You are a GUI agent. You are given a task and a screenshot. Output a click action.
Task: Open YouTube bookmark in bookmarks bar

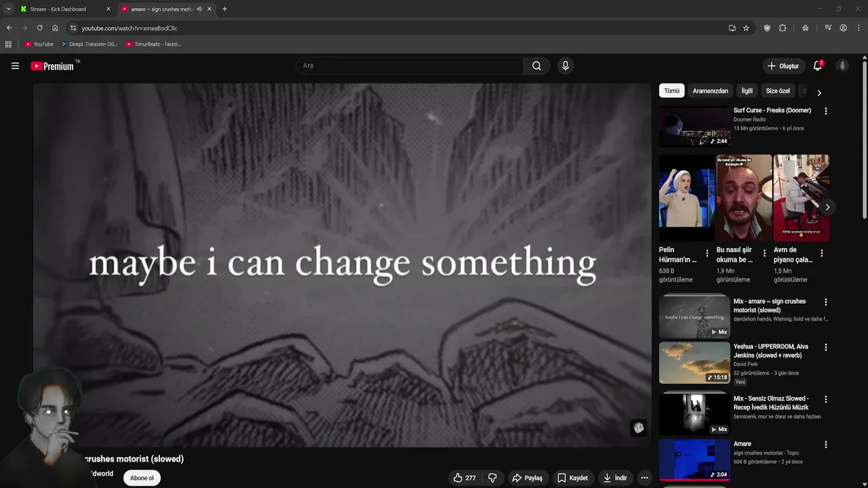point(39,44)
